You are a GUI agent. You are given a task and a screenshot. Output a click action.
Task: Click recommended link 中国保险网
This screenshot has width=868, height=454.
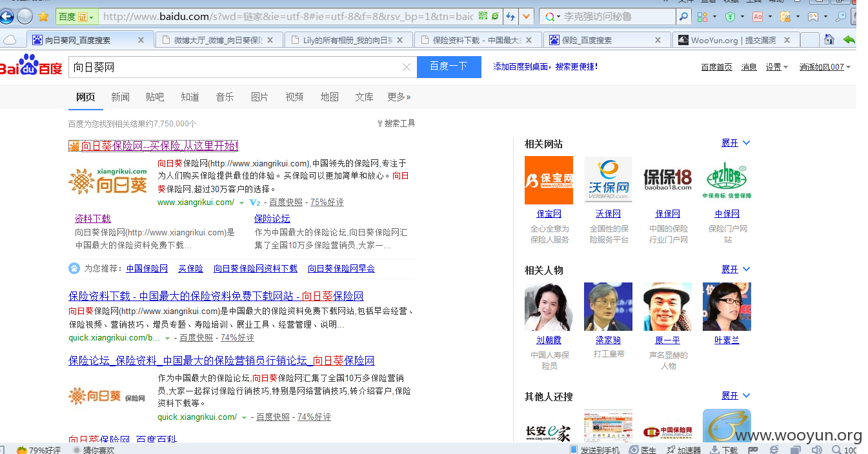pyautogui.click(x=147, y=268)
